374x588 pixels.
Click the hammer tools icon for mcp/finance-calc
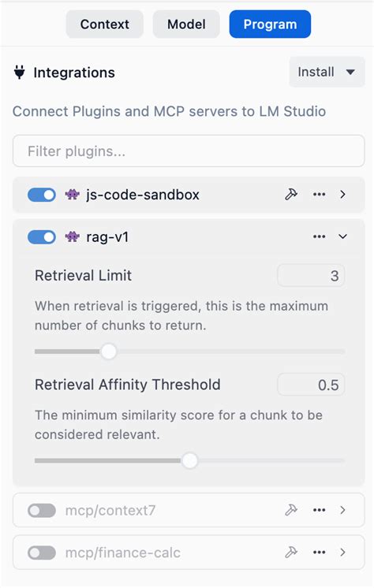pos(291,552)
